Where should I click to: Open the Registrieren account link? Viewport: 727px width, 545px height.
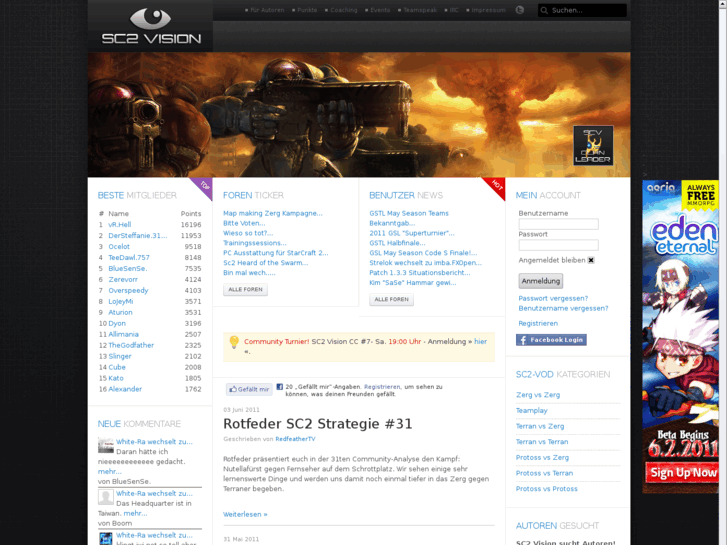[x=538, y=323]
